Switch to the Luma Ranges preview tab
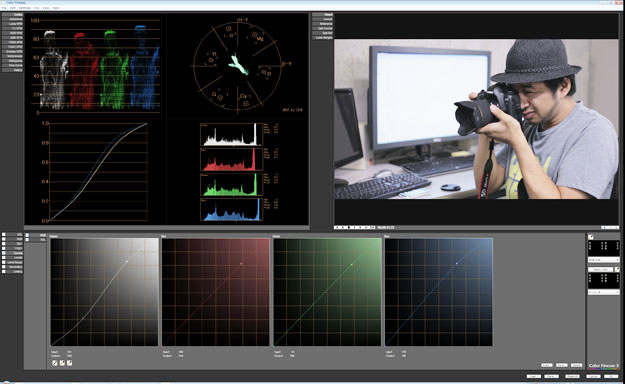This screenshot has width=625, height=384. click(322, 37)
